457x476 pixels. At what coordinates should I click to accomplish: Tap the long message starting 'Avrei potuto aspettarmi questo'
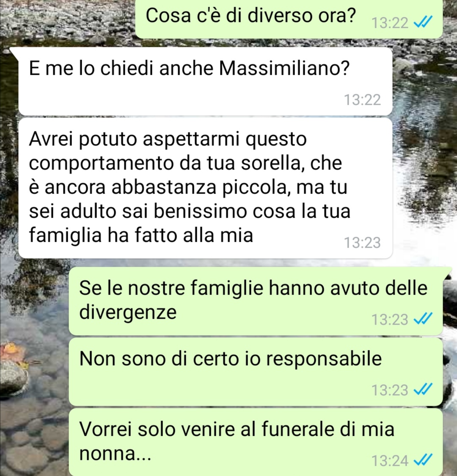205,188
